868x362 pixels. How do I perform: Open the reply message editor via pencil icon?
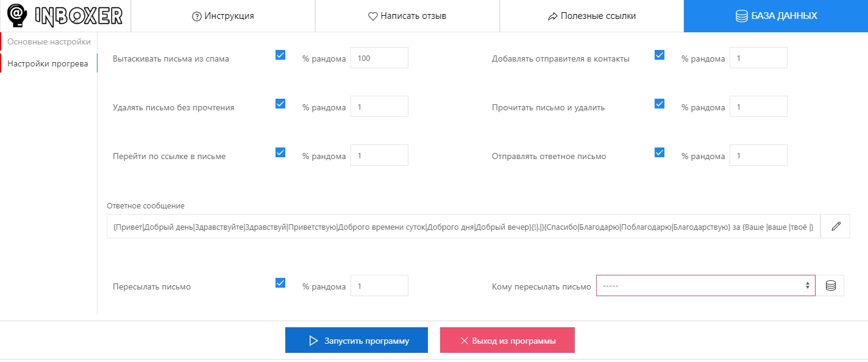(x=834, y=225)
